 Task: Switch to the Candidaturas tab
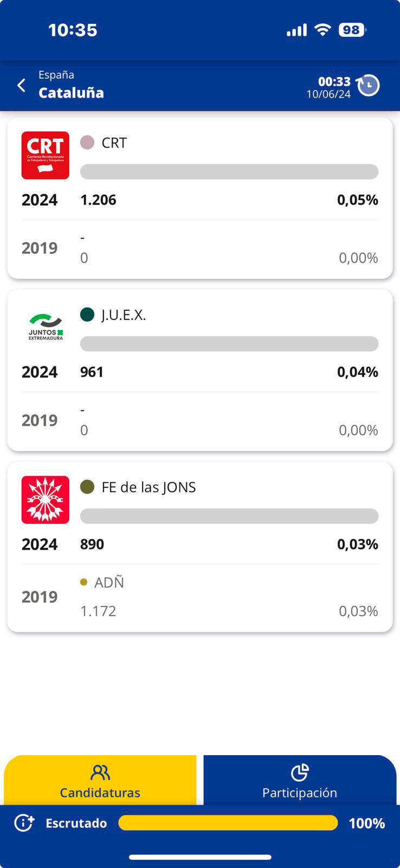coord(100,781)
